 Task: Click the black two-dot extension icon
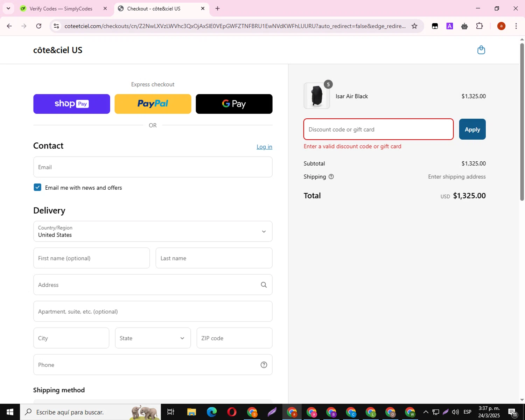click(x=435, y=26)
